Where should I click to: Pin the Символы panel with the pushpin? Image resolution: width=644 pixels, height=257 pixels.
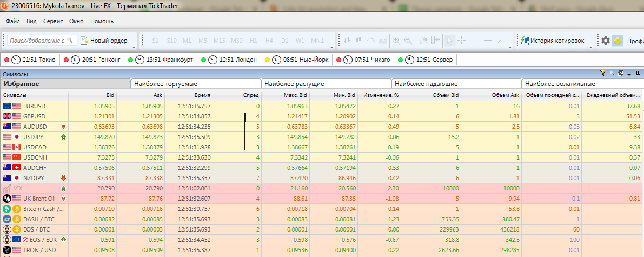[638, 73]
